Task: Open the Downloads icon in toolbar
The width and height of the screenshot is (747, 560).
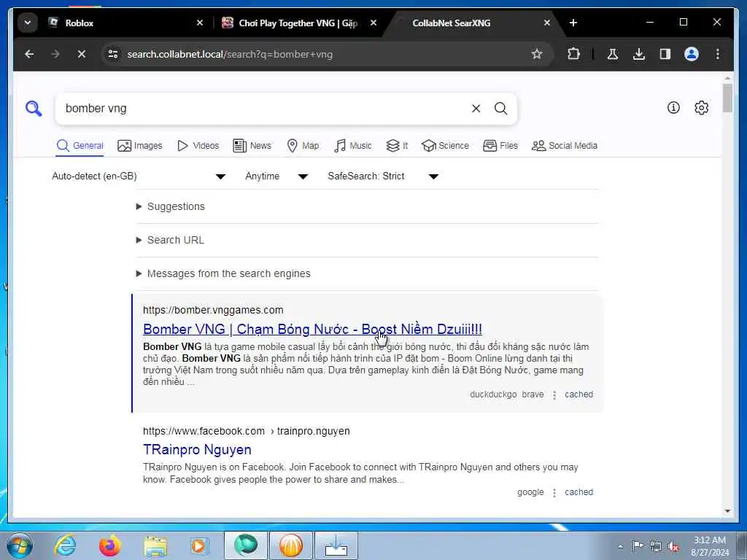Action: (639, 54)
